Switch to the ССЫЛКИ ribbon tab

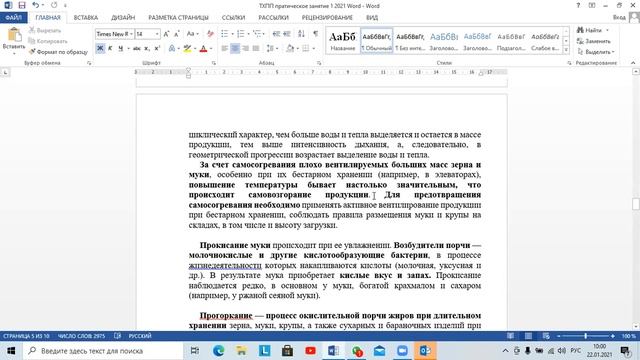tap(233, 18)
